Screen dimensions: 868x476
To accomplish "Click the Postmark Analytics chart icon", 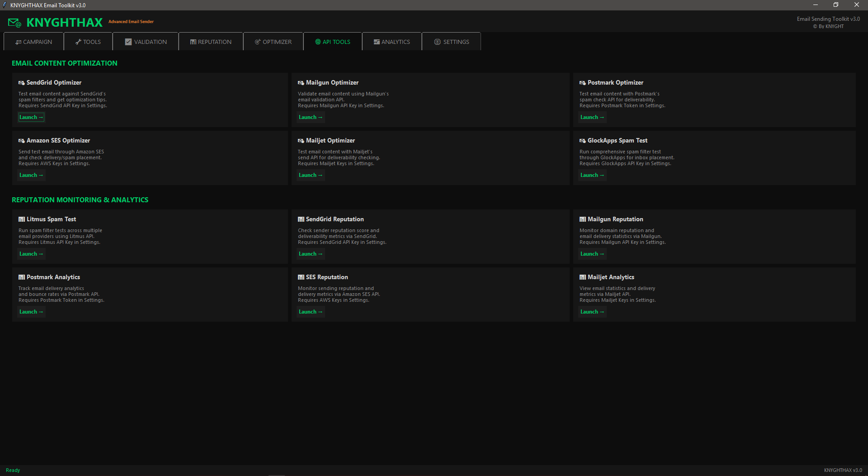I will pyautogui.click(x=22, y=277).
